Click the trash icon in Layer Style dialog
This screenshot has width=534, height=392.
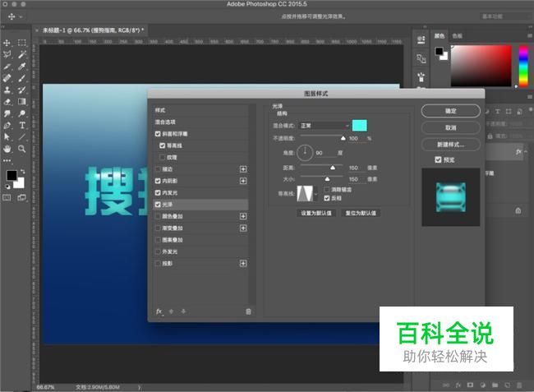click(x=248, y=311)
